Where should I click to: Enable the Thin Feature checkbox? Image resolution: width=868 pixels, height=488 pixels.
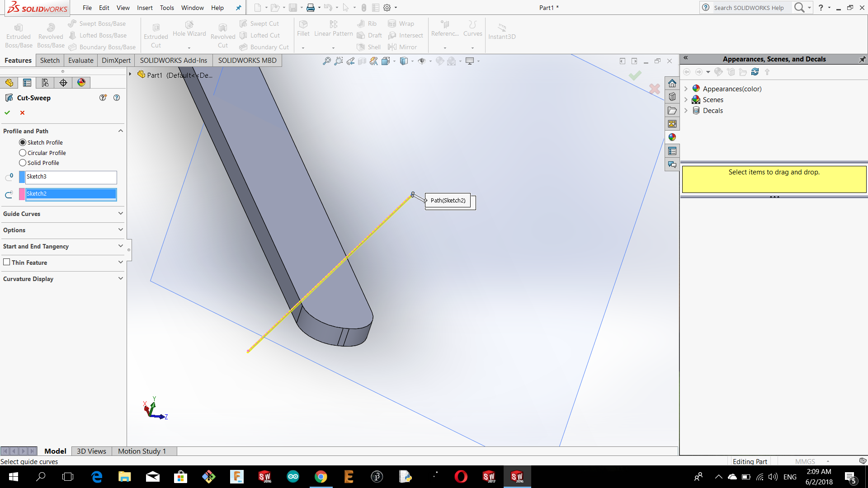click(x=7, y=262)
